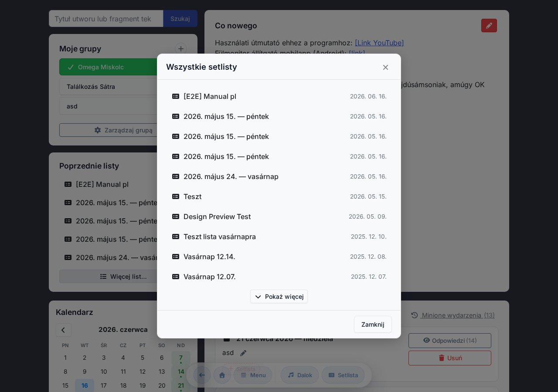Screen dimensions: 558x392
Task: Click Więcej list... button
Action: [123, 277]
